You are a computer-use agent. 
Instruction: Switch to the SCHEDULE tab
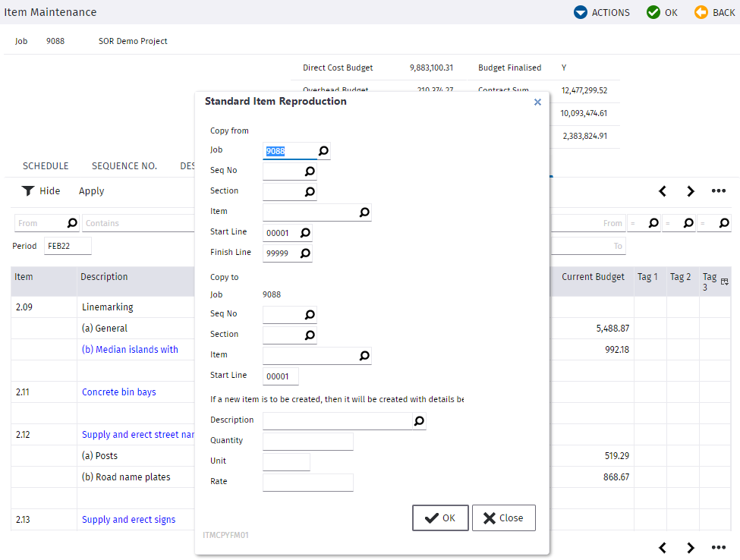tap(46, 166)
